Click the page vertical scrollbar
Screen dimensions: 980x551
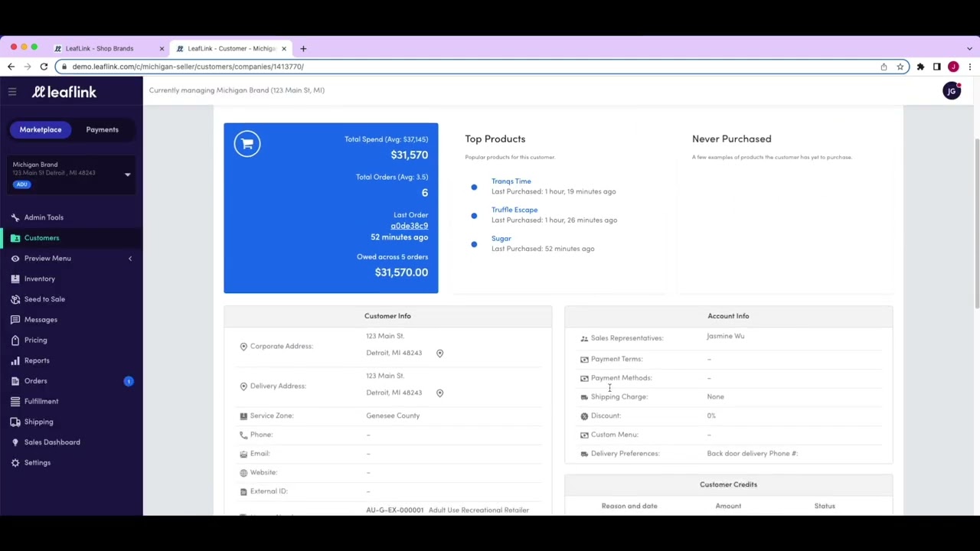976,223
